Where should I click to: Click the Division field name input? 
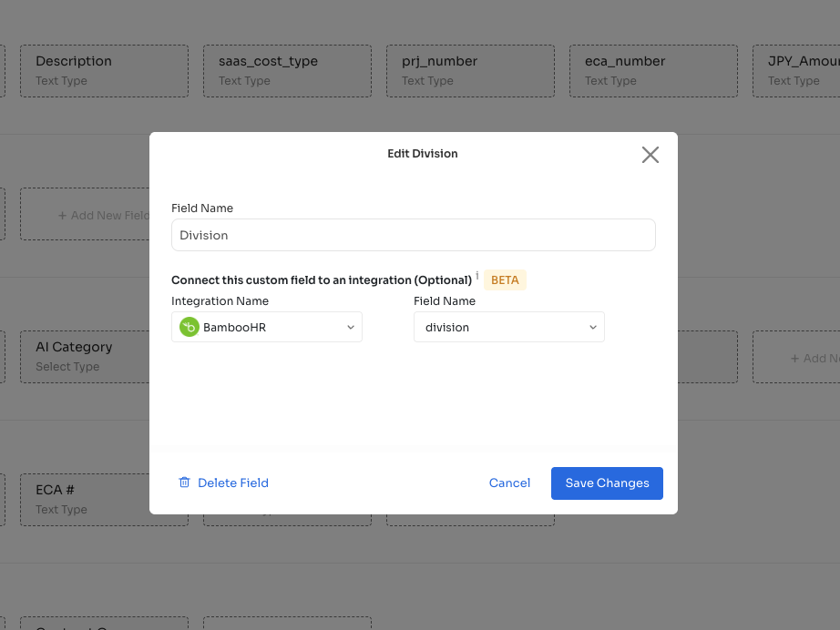coord(413,235)
